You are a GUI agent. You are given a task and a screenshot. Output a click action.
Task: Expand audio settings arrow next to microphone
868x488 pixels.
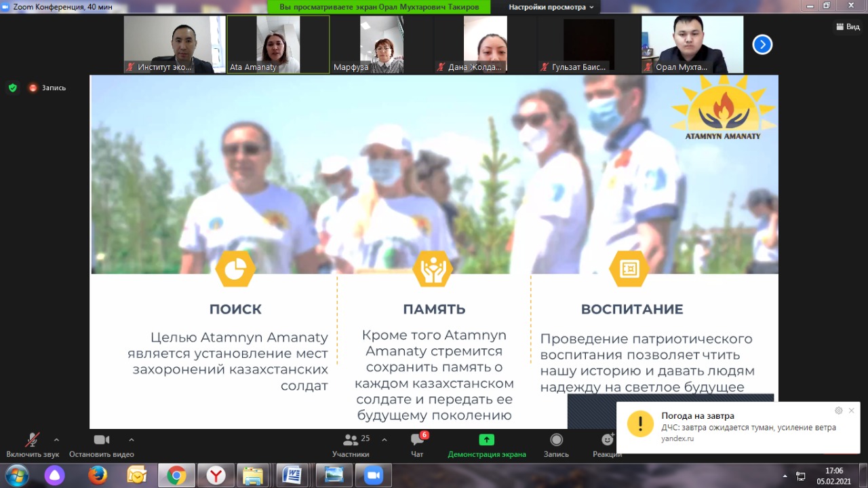[56, 440]
